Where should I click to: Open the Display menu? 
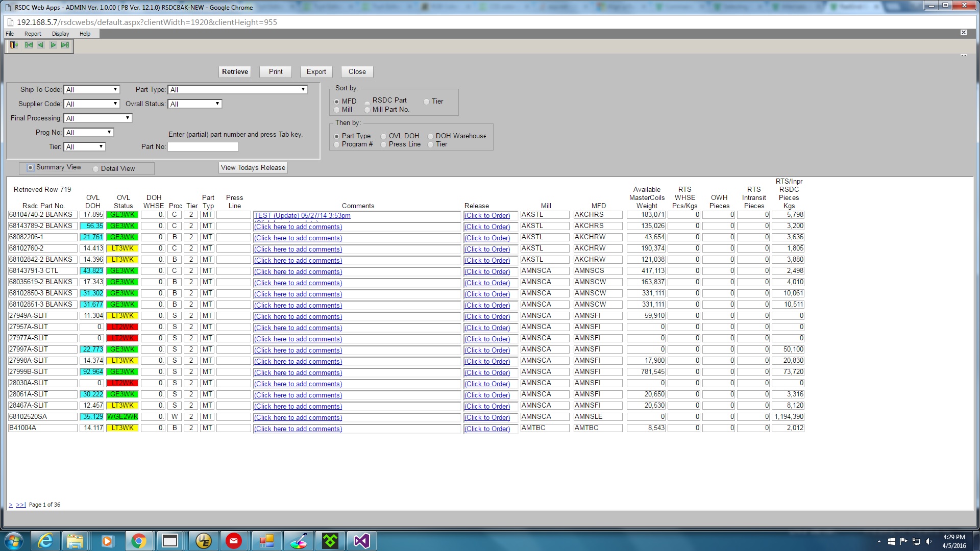pyautogui.click(x=60, y=34)
